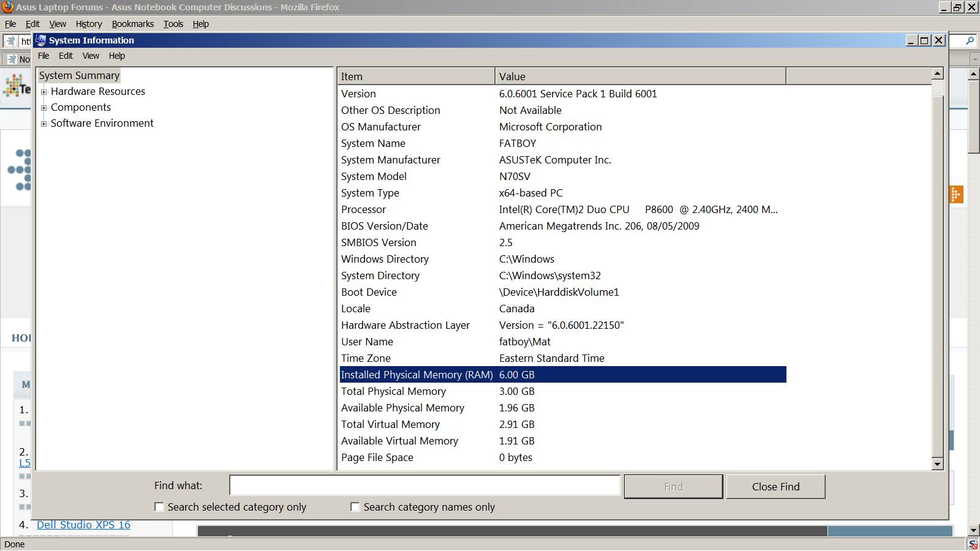The height and width of the screenshot is (551, 980).
Task: Select the User Name row
Action: click(563, 342)
